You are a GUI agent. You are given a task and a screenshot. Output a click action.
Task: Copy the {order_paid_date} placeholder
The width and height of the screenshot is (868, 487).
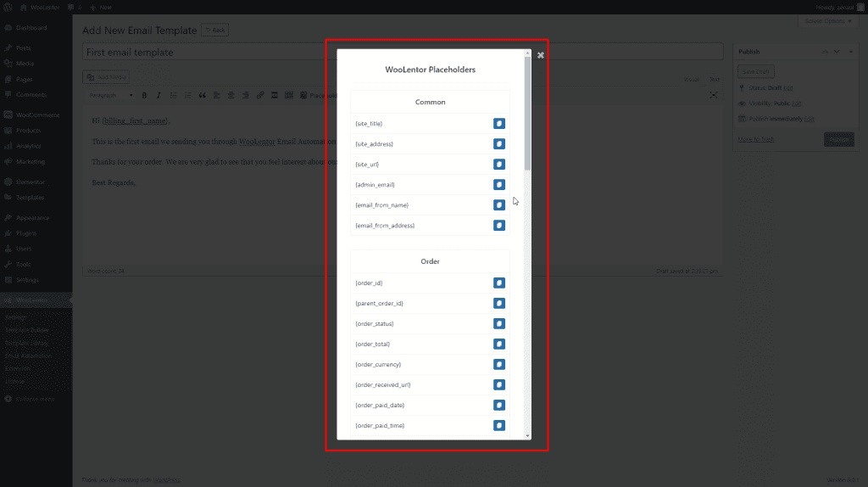pyautogui.click(x=499, y=406)
